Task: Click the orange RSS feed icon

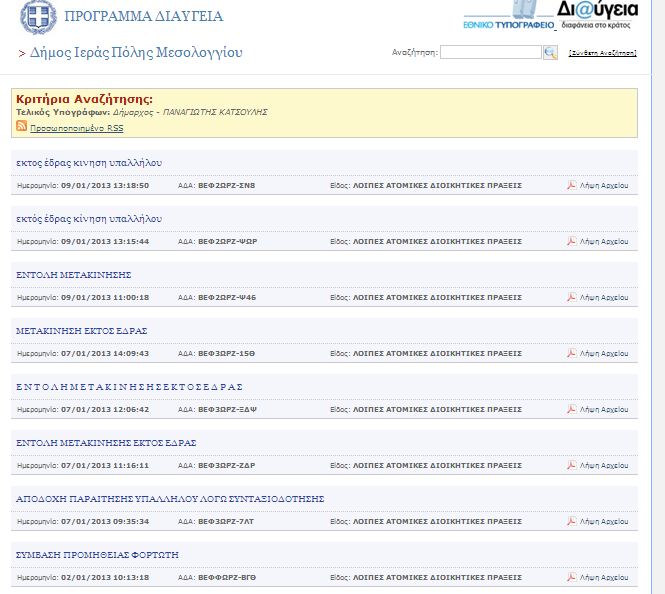Action: point(22,128)
